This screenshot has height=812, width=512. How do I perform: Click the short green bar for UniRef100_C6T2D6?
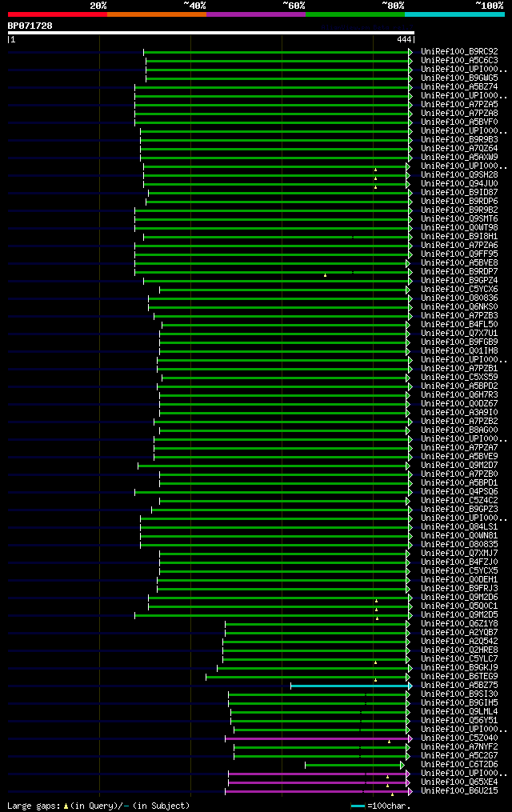pyautogui.click(x=354, y=765)
